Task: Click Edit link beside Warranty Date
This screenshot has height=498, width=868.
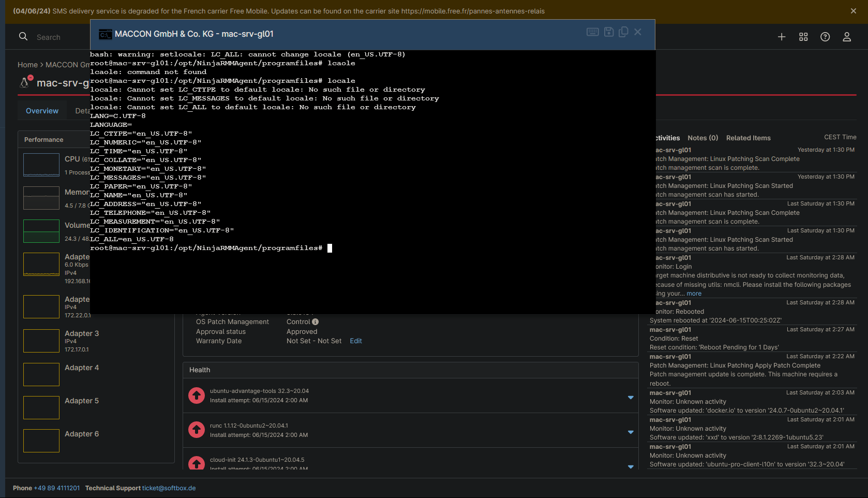Action: click(x=356, y=341)
